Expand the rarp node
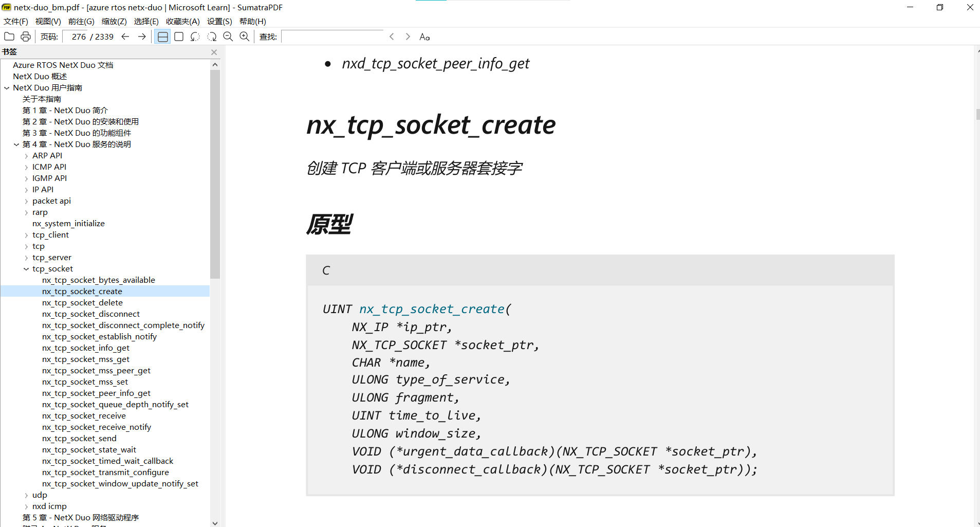The image size is (980, 527). pyautogui.click(x=26, y=212)
